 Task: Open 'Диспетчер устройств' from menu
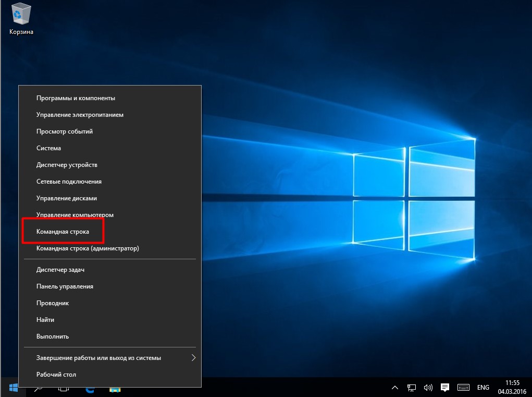click(67, 165)
